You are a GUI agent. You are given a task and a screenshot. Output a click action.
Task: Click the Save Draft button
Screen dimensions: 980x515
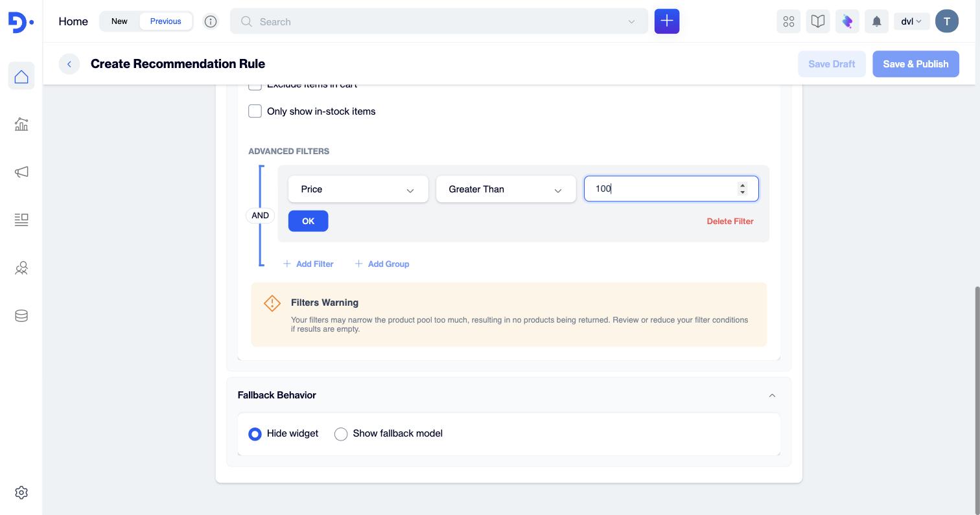832,64
